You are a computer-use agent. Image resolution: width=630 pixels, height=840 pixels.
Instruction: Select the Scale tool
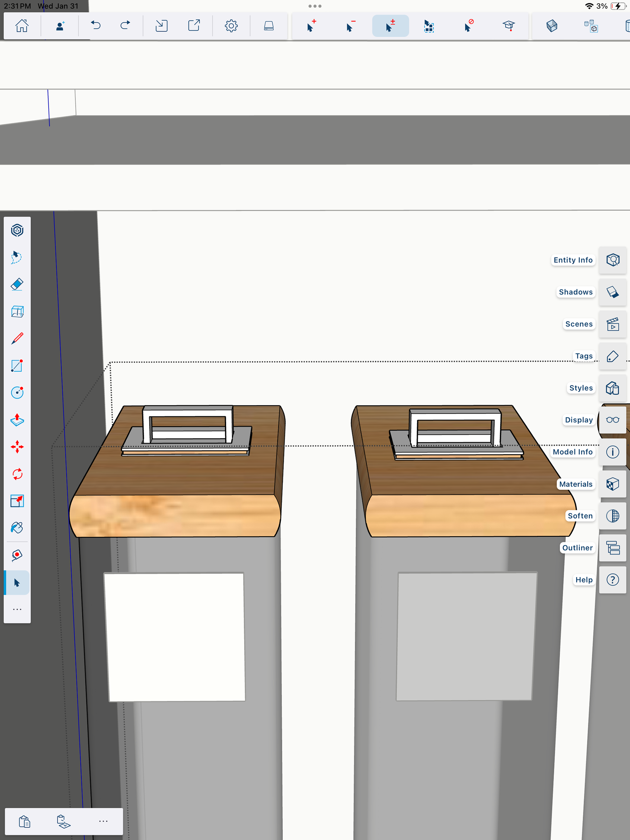(17, 501)
